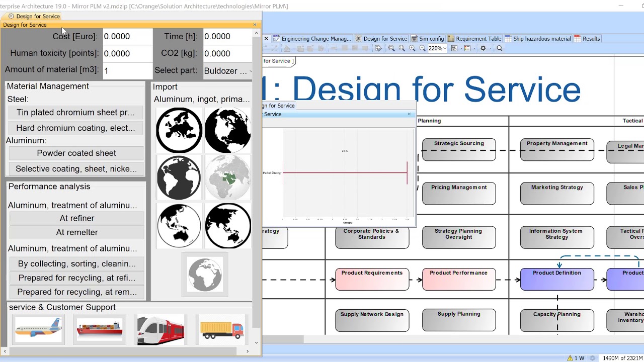The width and height of the screenshot is (644, 362).
Task: Select the Product Definition block in diagram
Action: (557, 279)
